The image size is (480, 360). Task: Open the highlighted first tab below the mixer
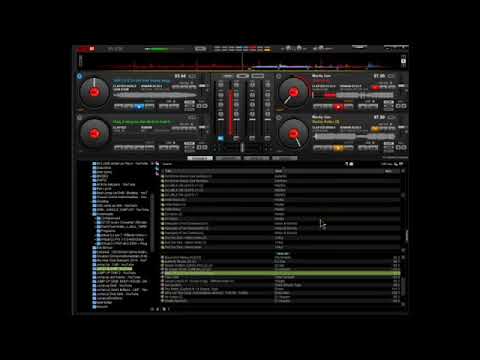coord(200,158)
